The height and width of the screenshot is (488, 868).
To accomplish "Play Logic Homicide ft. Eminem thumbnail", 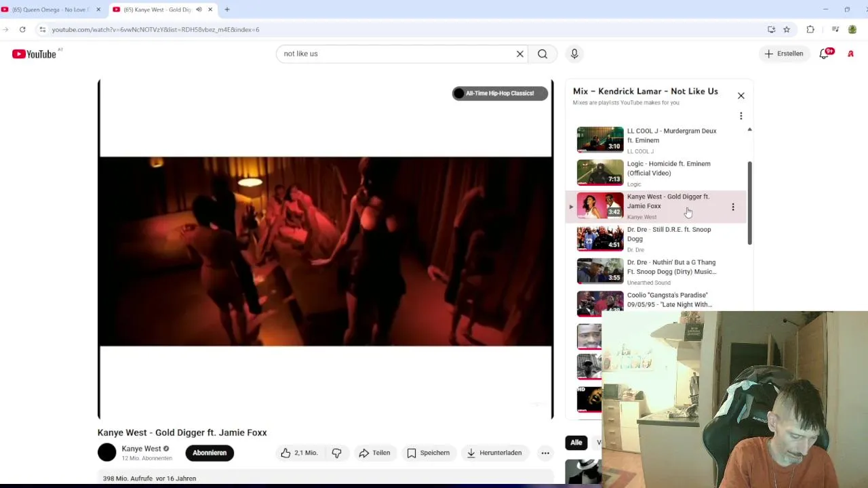I will (600, 172).
